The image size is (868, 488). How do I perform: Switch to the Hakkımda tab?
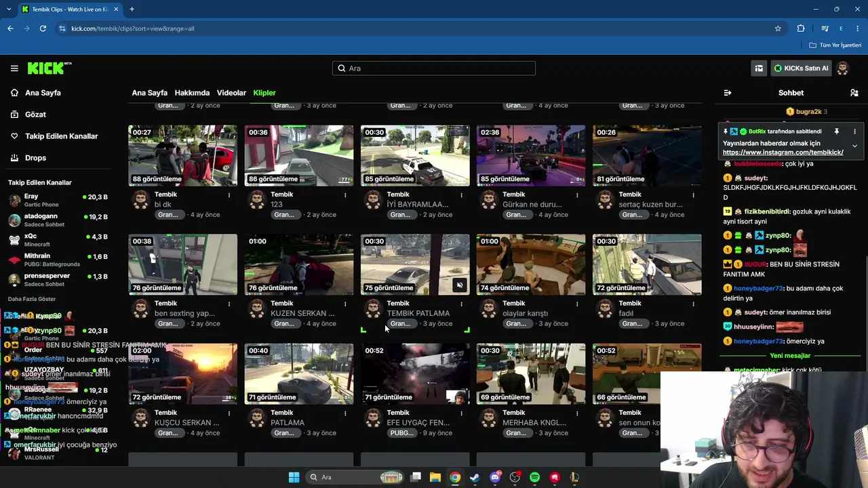click(192, 93)
